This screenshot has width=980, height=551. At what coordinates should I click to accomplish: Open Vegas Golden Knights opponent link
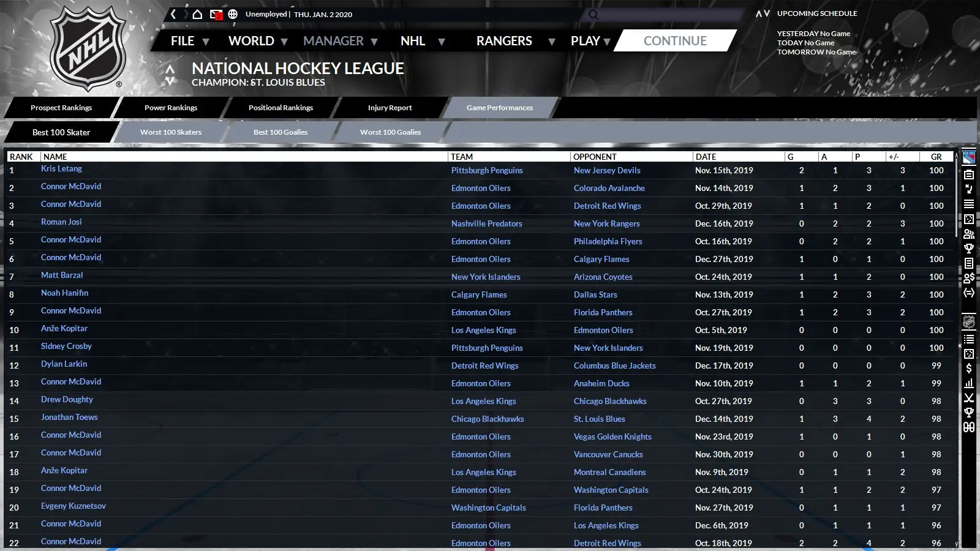point(612,437)
